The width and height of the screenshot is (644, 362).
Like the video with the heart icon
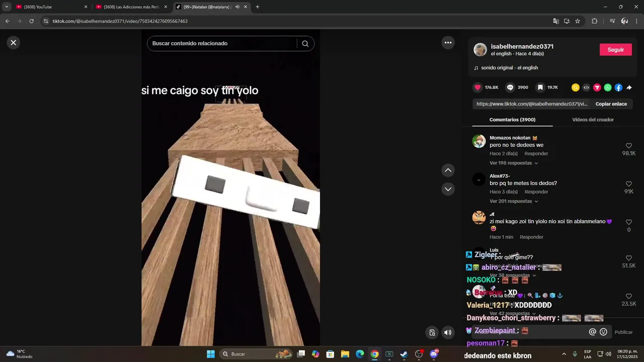click(477, 87)
